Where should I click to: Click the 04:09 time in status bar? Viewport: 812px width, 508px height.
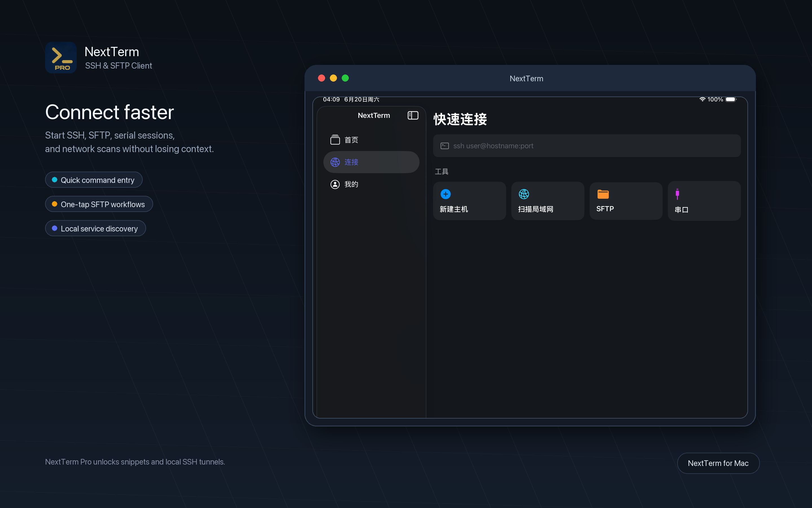pos(331,99)
